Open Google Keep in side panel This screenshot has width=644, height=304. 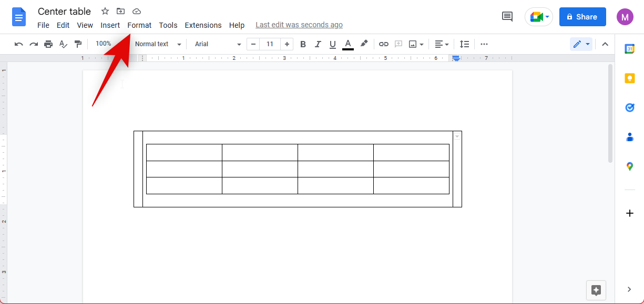(629, 78)
